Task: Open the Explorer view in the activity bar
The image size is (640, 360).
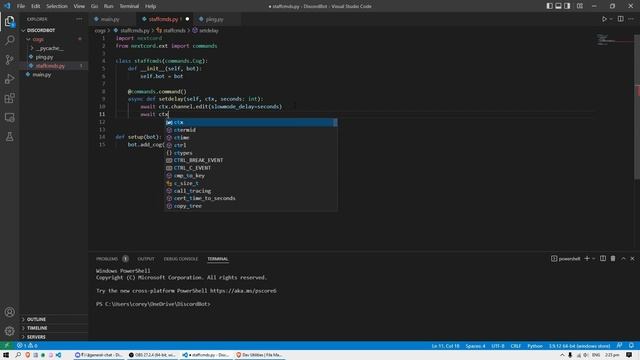Action: tap(9, 22)
